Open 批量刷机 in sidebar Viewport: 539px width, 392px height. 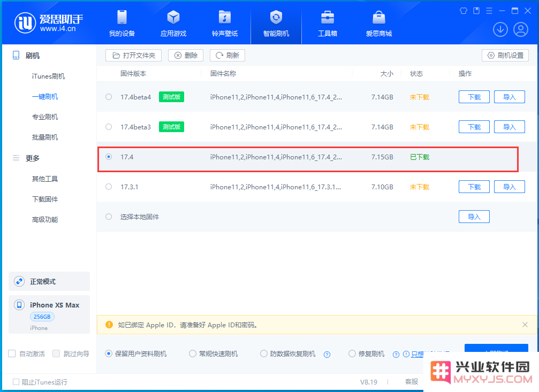[45, 137]
